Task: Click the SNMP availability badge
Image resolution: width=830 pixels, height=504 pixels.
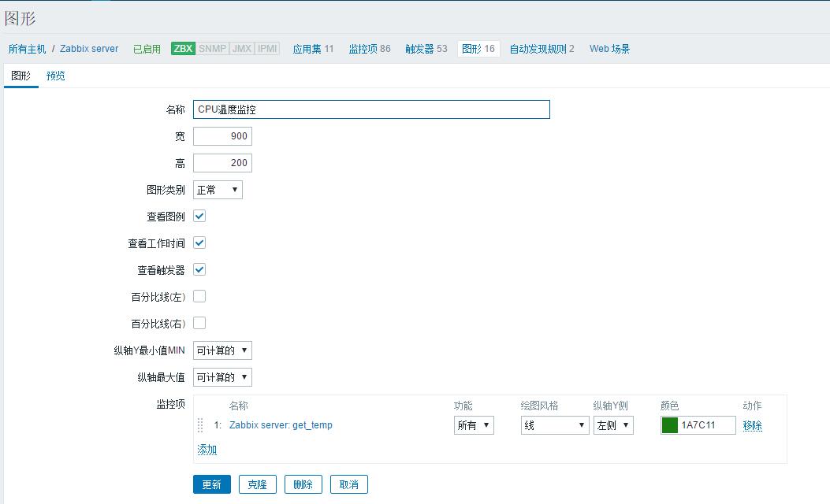Action: coord(212,49)
